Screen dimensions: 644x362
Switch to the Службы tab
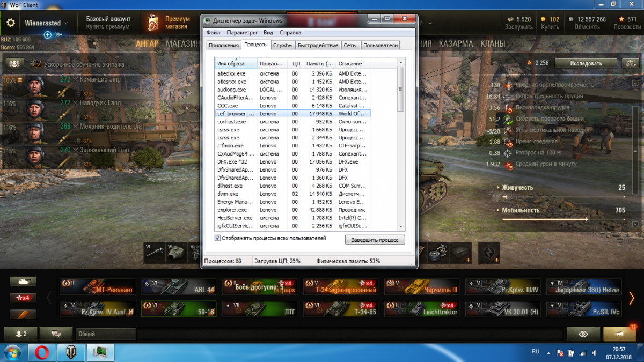282,46
